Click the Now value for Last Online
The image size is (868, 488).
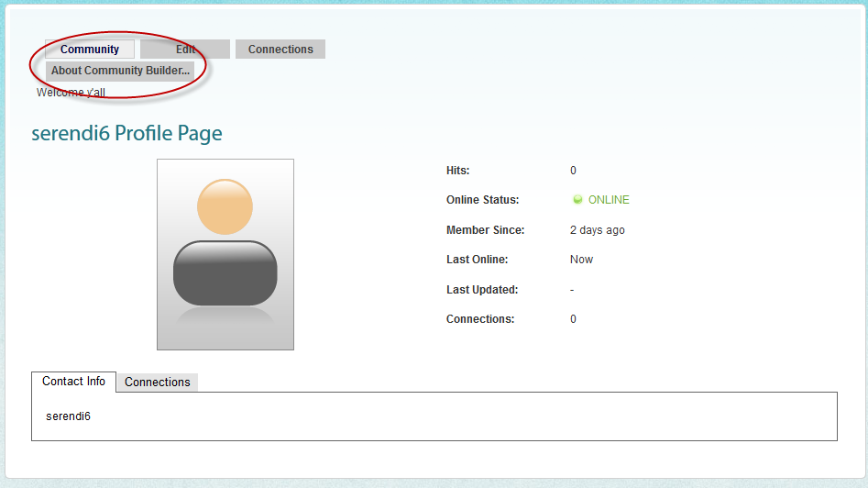[x=581, y=260]
